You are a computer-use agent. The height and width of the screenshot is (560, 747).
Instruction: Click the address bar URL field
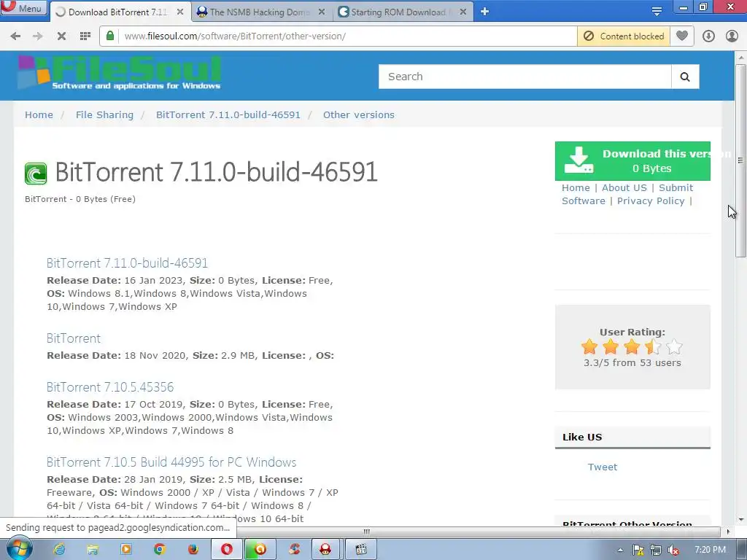pos(348,36)
